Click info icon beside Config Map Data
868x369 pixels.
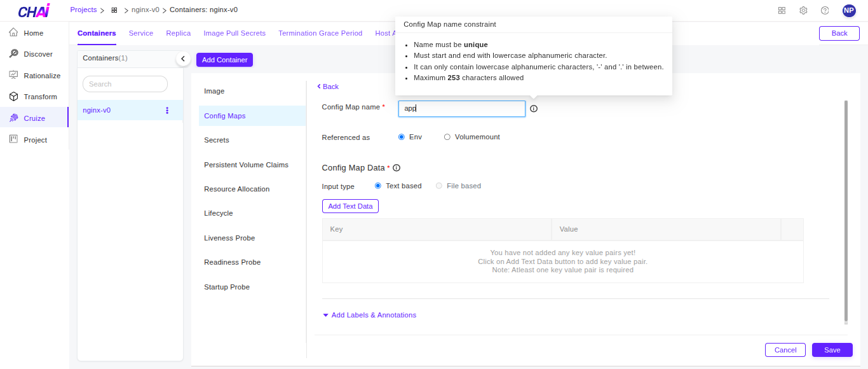[397, 168]
